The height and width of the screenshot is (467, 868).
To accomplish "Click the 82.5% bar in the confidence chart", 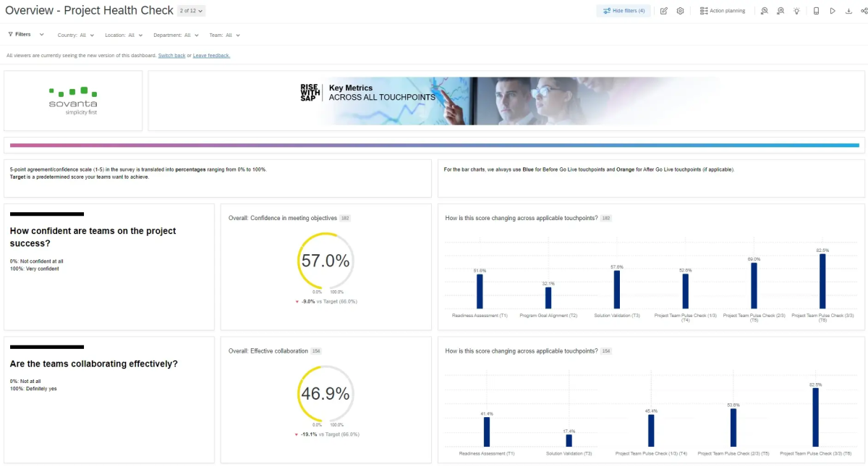I will tap(822, 281).
